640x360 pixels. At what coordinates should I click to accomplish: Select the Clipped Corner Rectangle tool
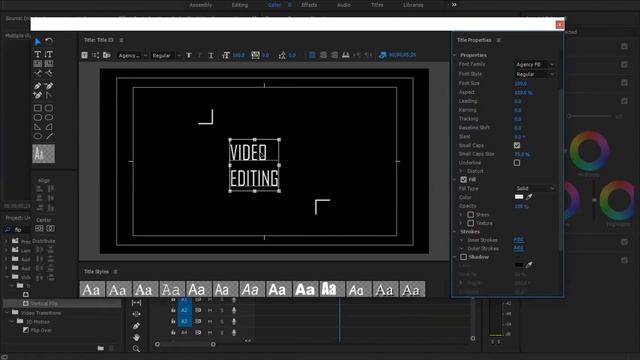(x=38, y=118)
